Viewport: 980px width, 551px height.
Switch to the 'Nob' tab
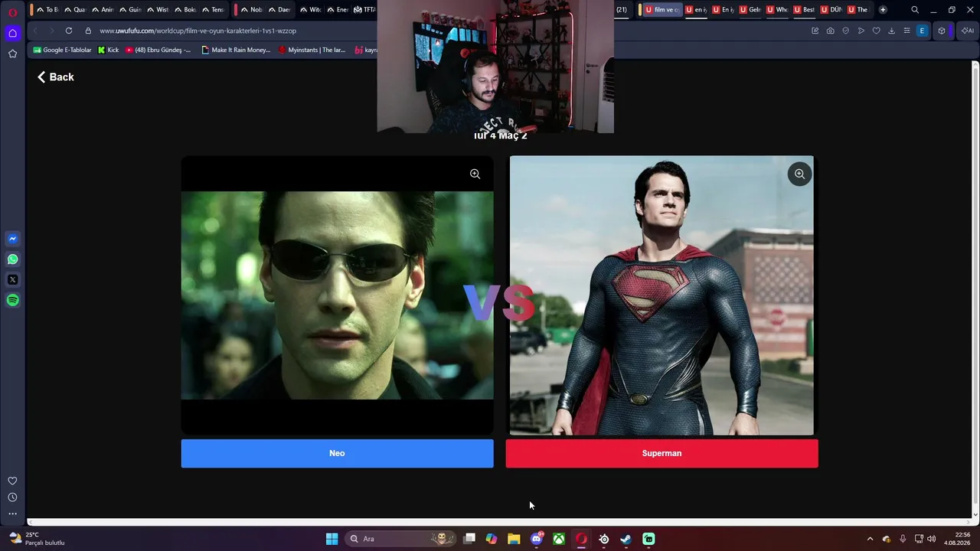[x=251, y=10]
